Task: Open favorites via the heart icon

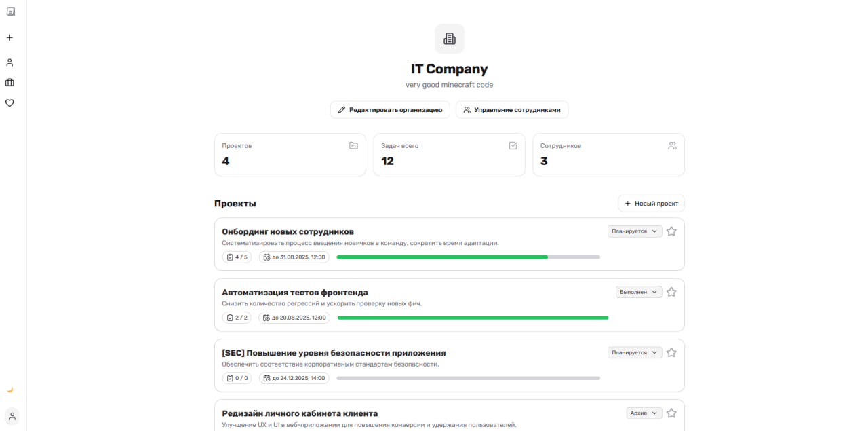Action: (9, 103)
